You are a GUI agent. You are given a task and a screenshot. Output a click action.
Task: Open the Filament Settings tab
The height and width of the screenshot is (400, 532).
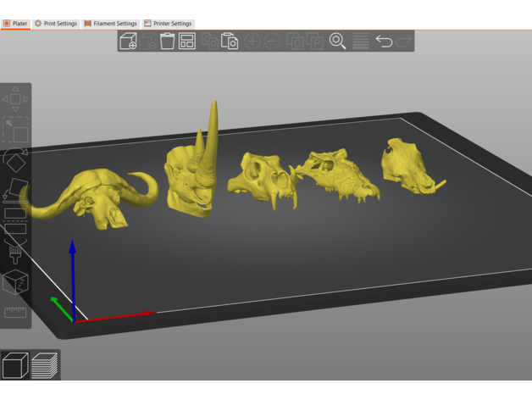pyautogui.click(x=110, y=24)
